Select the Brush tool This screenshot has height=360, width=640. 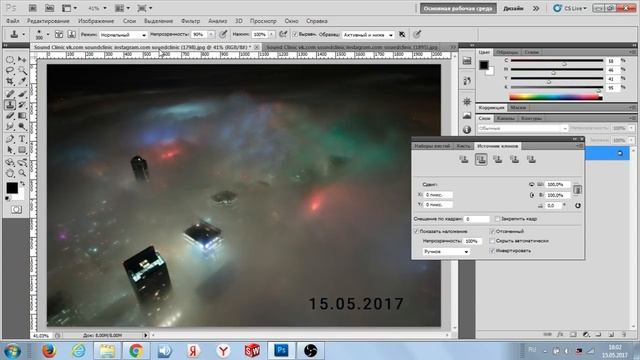22,94
